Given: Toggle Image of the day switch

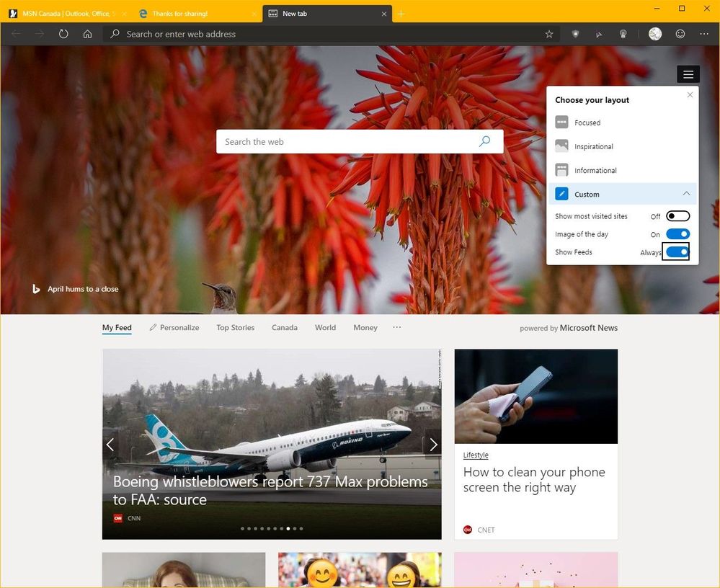Looking at the screenshot, I should coord(677,234).
